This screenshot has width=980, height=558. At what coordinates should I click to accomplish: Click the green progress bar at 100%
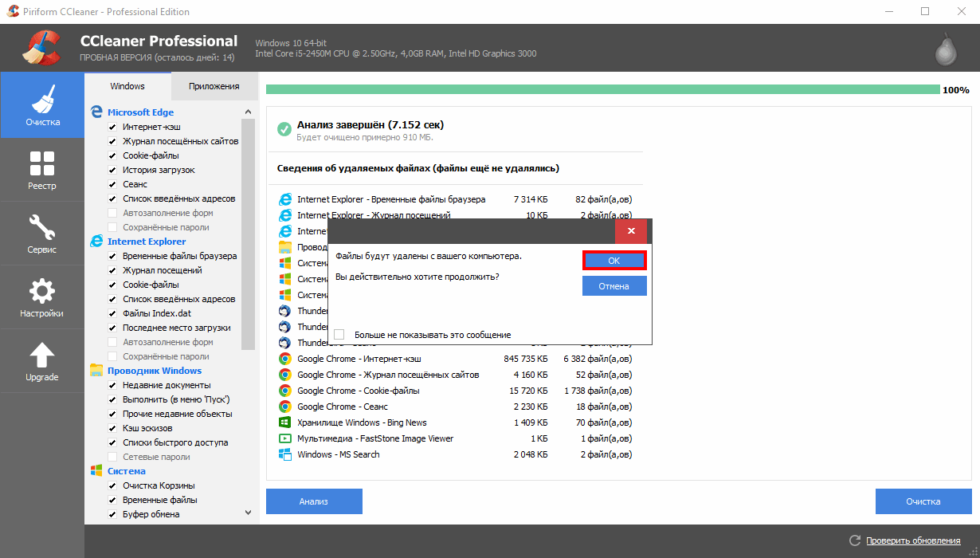tap(602, 89)
